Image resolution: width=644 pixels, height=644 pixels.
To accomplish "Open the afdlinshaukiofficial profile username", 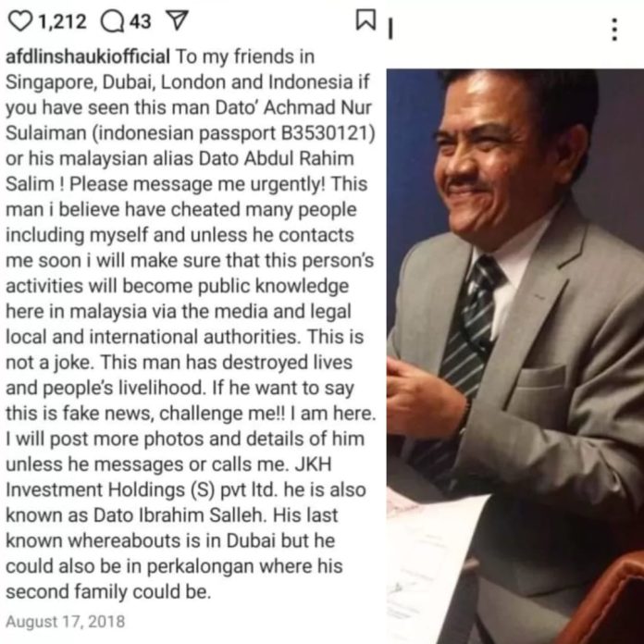I will point(88,56).
